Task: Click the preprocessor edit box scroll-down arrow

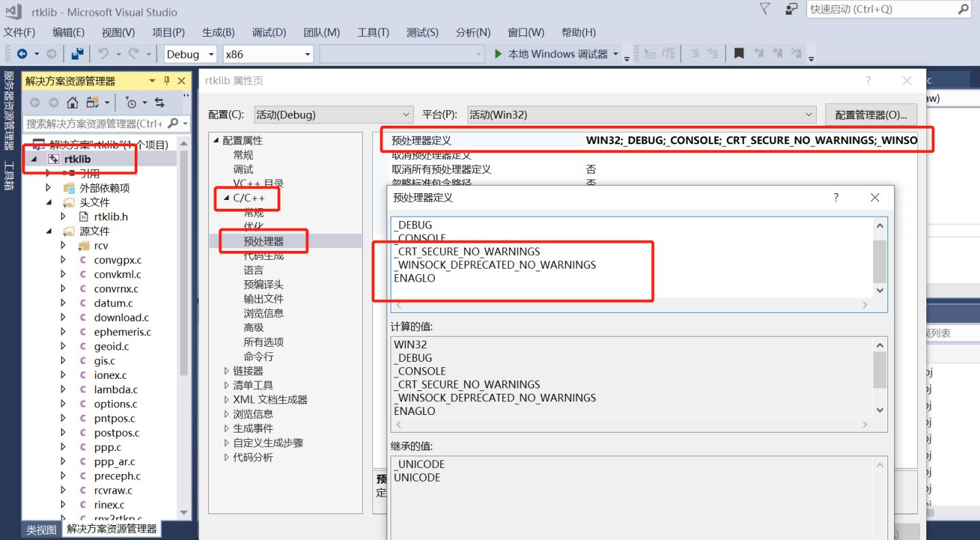Action: 880,290
